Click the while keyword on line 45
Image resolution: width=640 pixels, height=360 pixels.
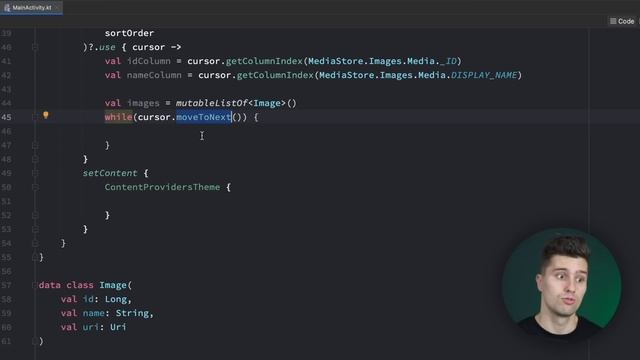click(118, 117)
